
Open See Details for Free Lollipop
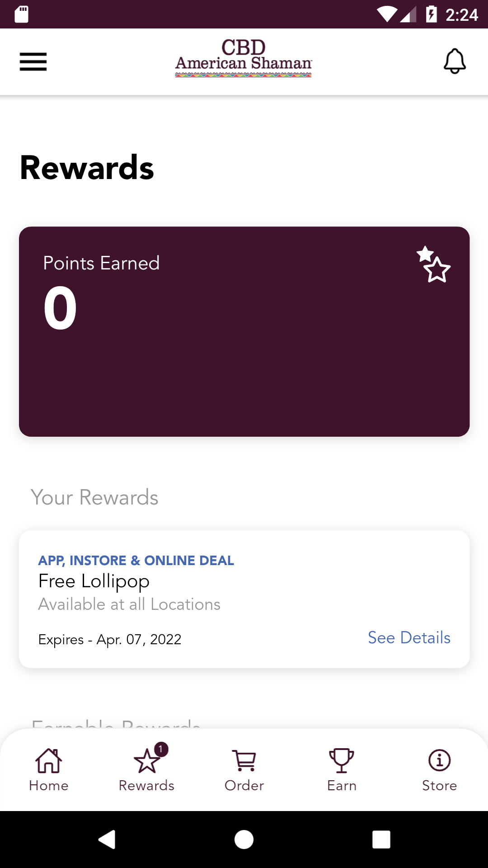click(x=409, y=638)
